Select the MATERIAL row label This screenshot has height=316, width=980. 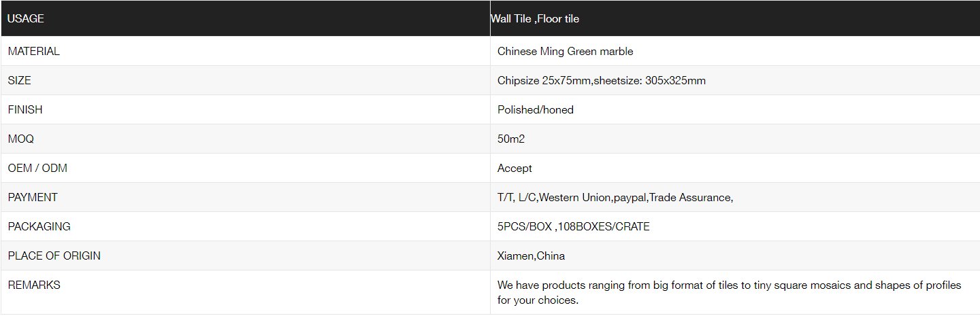click(x=34, y=51)
